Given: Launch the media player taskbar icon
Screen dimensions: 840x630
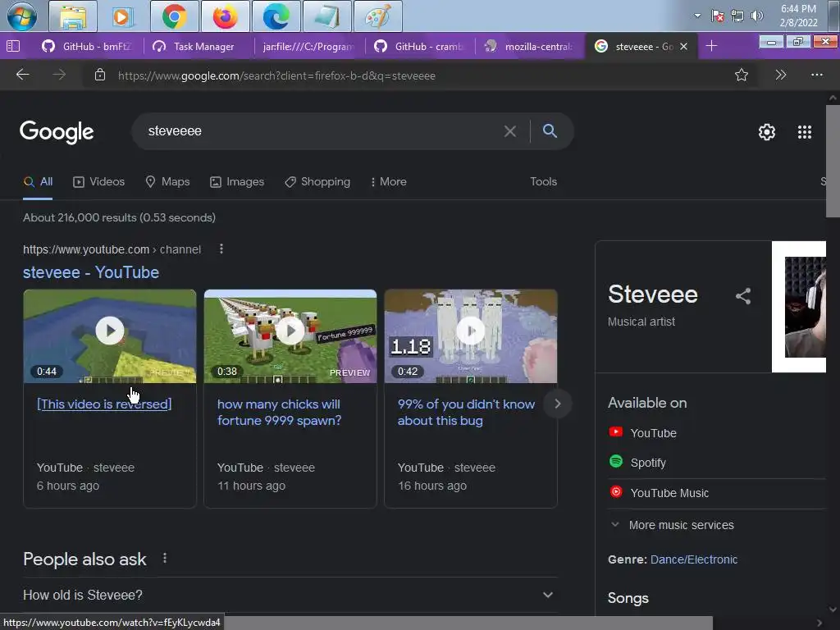Looking at the screenshot, I should 123,16.
